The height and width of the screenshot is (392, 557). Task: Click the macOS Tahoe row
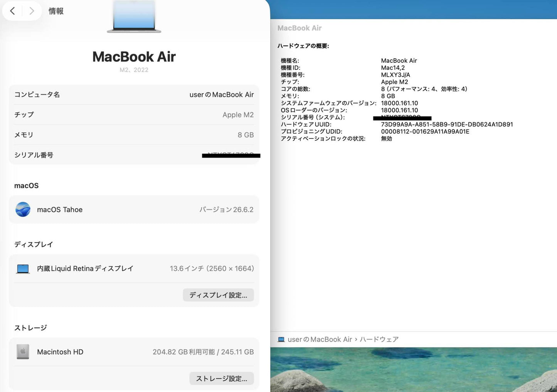click(x=134, y=209)
